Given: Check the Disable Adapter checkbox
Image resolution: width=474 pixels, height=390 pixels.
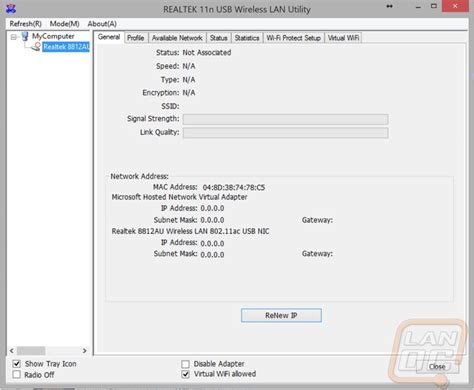Looking at the screenshot, I should point(185,364).
